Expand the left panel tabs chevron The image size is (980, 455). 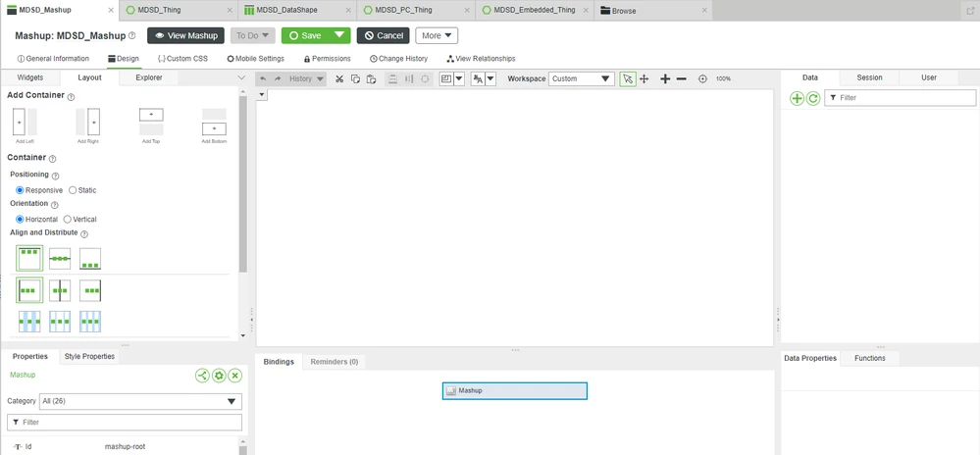click(x=242, y=77)
